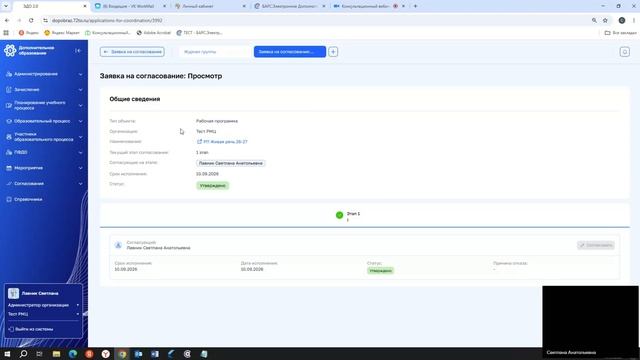
Task: Open Windows taskbar search
Action: pos(23,354)
